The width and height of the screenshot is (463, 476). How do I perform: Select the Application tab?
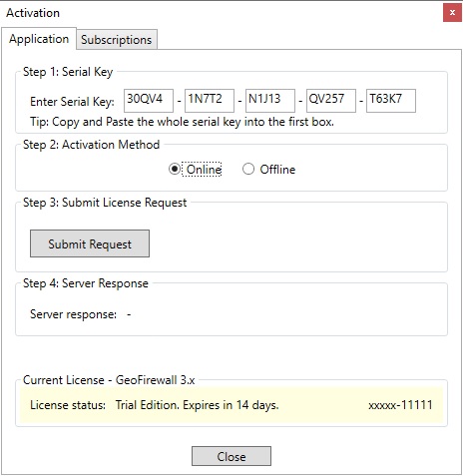(39, 39)
